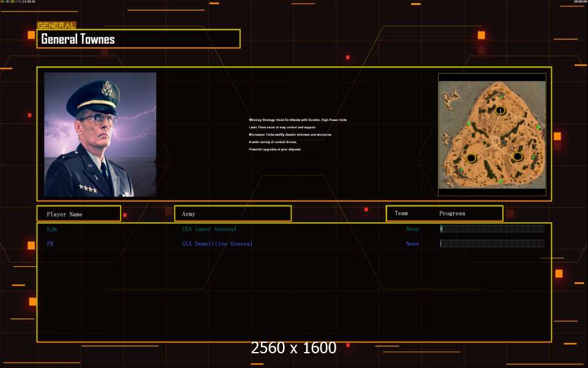Viewport: 588px width, 368px height.
Task: Select the "Microwave Tanks" strategy line
Action: (290, 134)
